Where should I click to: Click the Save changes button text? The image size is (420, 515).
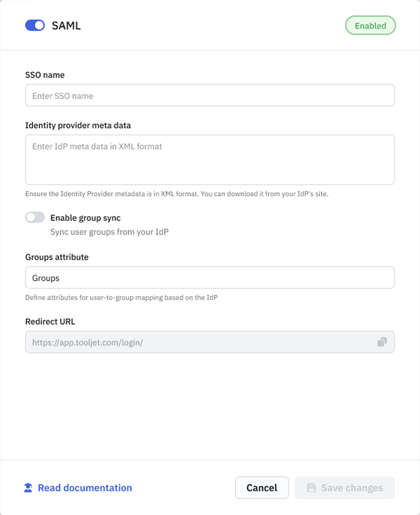coord(352,488)
